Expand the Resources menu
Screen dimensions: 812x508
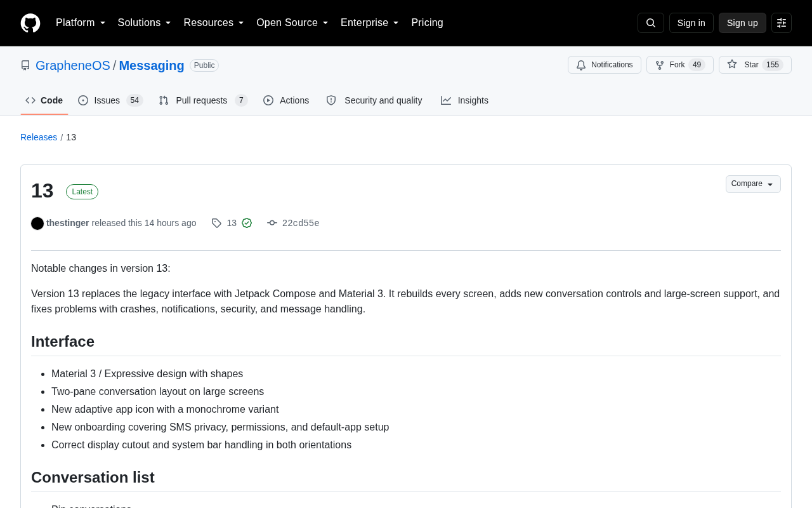(x=214, y=23)
